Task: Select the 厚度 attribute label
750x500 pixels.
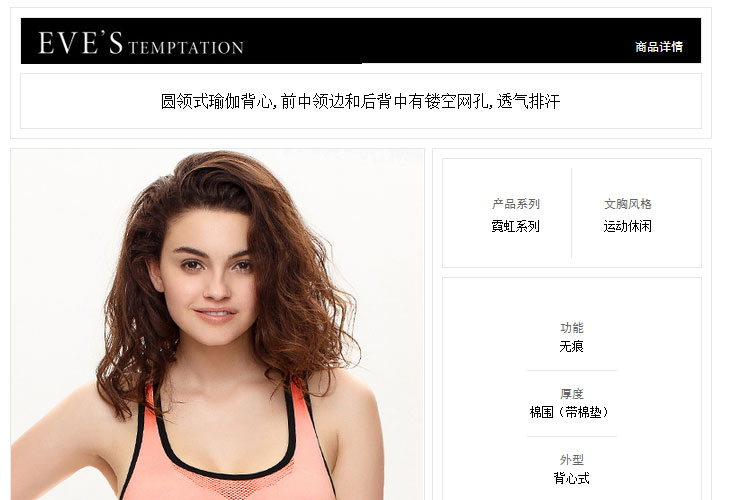Action: pyautogui.click(x=572, y=394)
